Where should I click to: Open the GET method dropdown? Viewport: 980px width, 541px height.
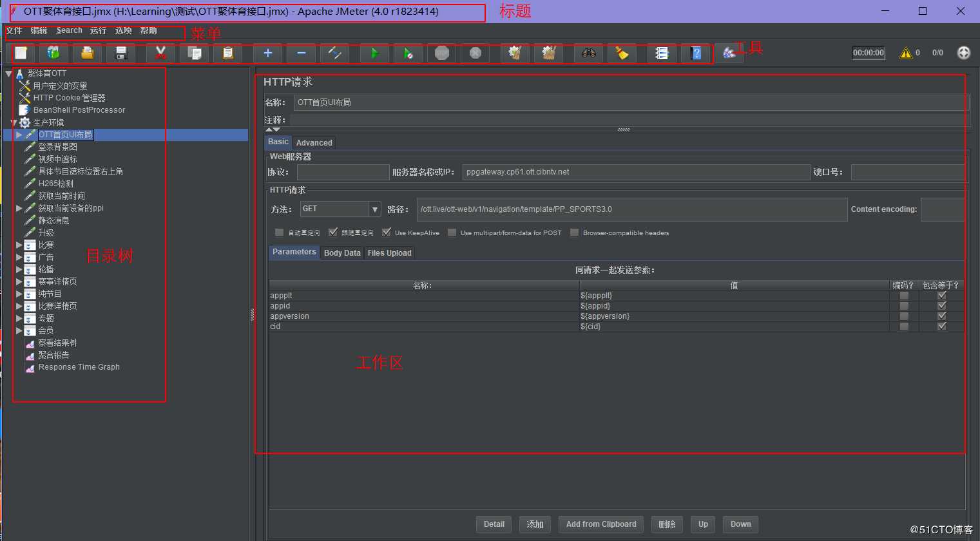point(374,209)
